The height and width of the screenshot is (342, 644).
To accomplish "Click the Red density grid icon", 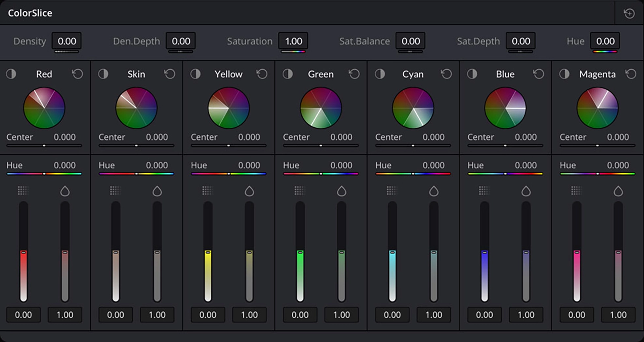I will [23, 191].
